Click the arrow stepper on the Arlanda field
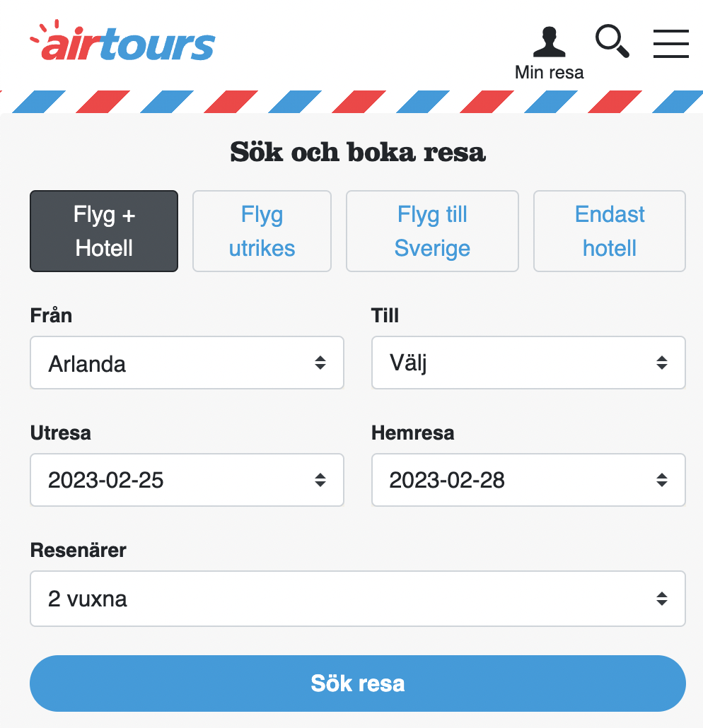Screen dimensions: 703x728 point(320,363)
